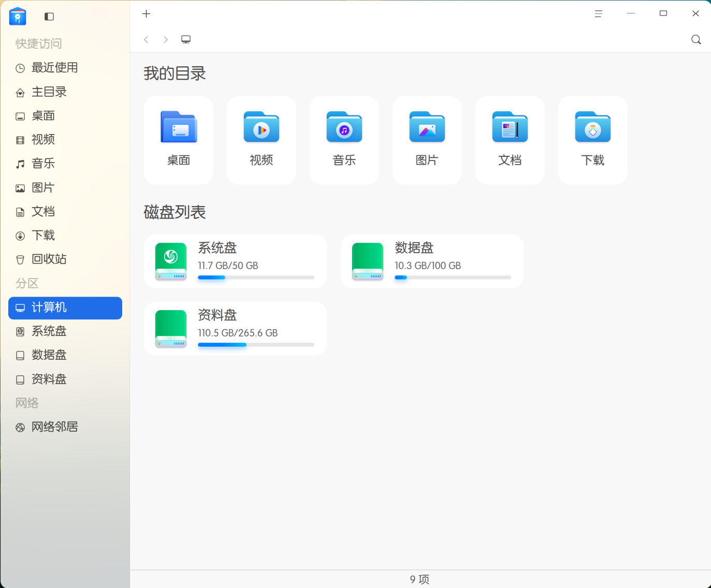Open 数据盘 in the sidebar

coord(65,355)
